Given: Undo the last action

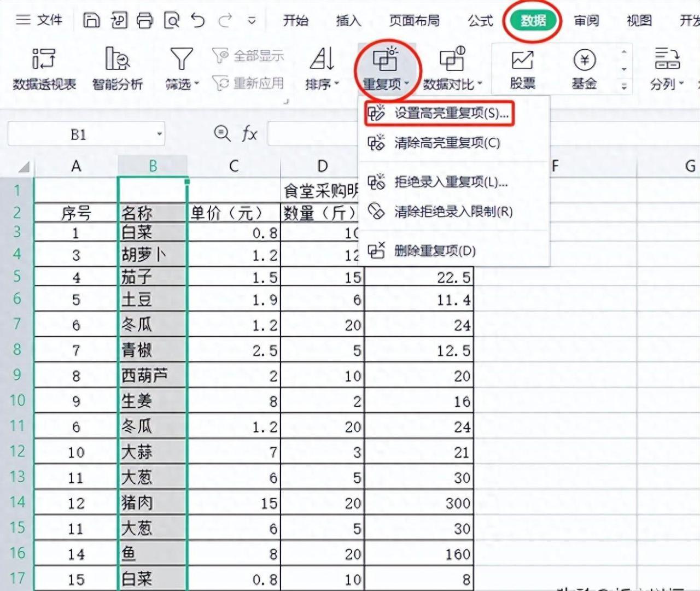Looking at the screenshot, I should pyautogui.click(x=197, y=20).
